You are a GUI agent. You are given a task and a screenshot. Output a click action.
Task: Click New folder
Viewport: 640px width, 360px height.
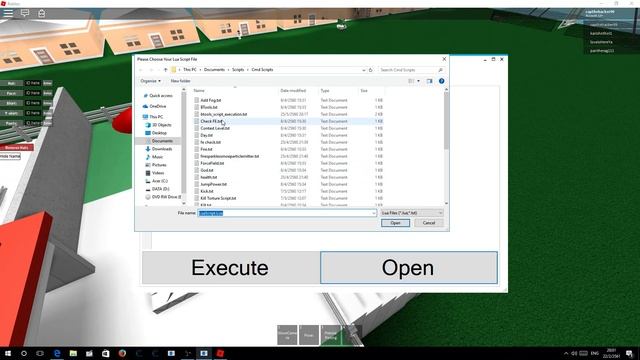(180, 81)
